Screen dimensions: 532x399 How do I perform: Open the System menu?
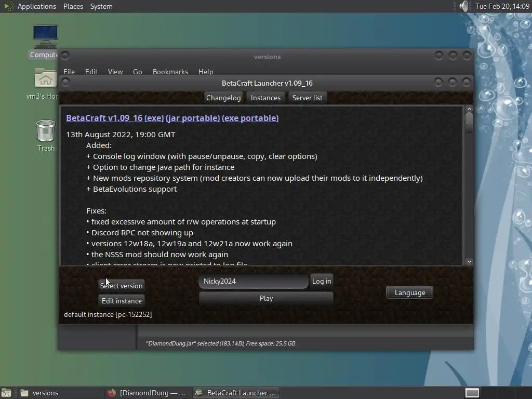coord(101,6)
